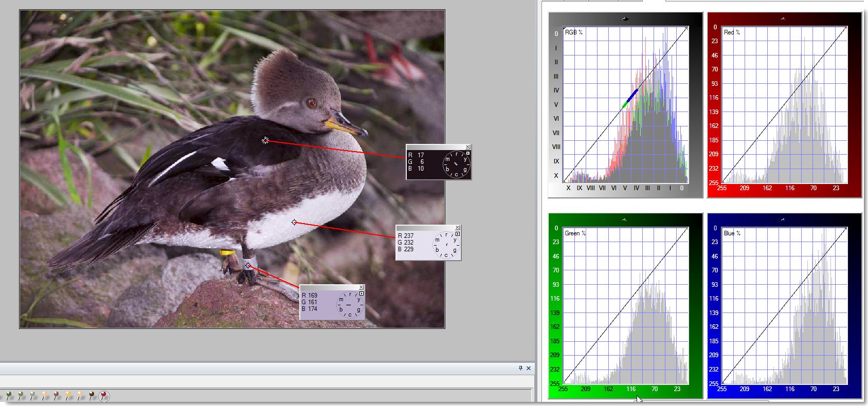The height and width of the screenshot is (406, 868).
Task: Click the blue segment on the RGB curve line
Action: [634, 96]
